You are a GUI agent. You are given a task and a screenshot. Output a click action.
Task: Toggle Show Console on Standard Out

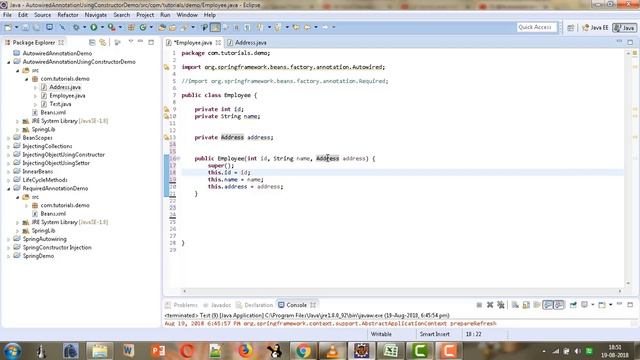click(548, 305)
